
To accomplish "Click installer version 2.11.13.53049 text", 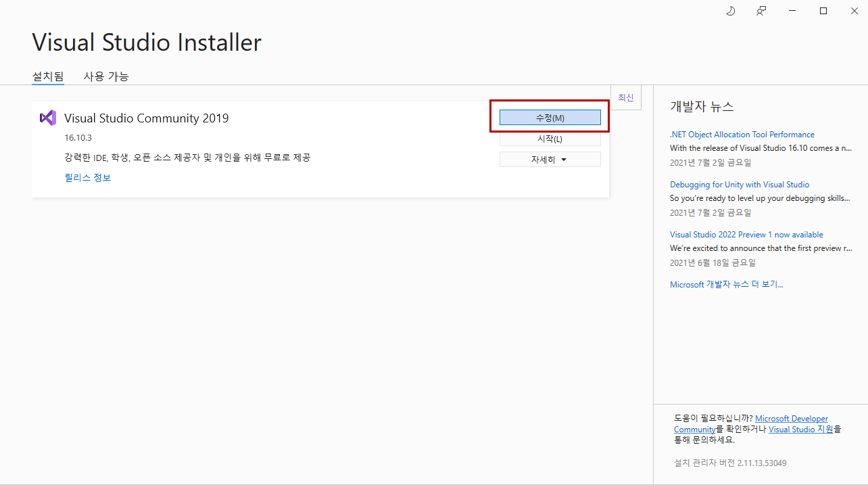I will 730,463.
